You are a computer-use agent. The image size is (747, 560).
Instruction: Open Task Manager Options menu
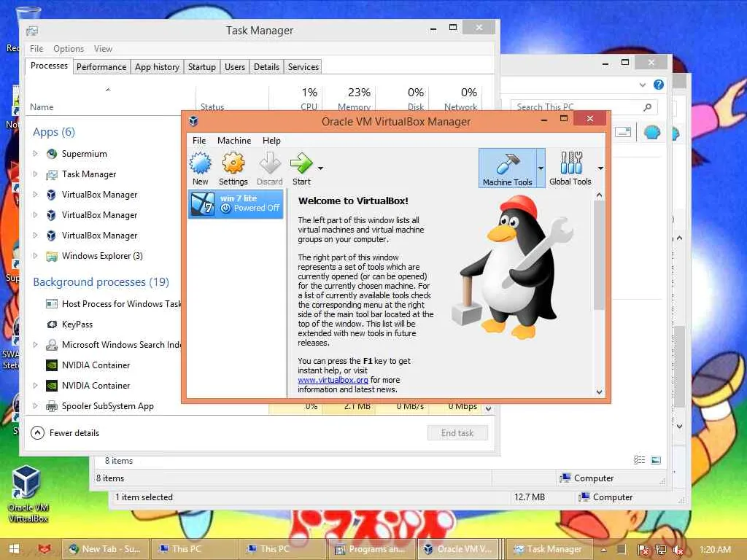tap(69, 49)
